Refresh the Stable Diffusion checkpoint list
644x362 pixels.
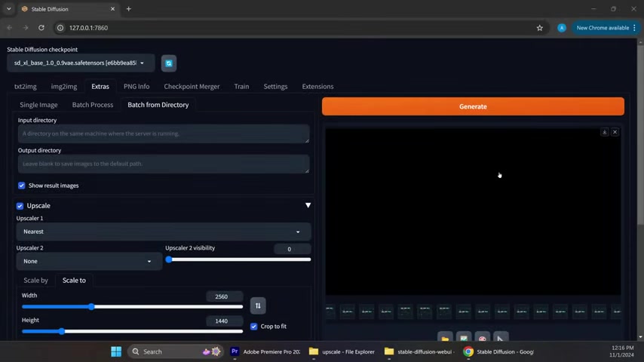pos(169,63)
